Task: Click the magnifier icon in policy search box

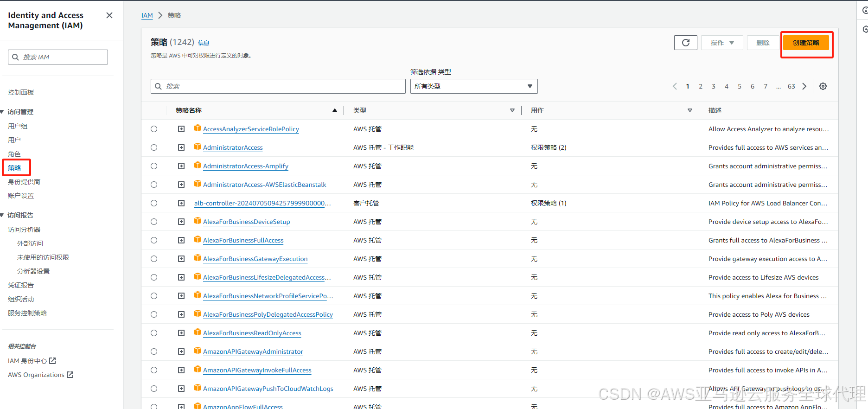Action: pyautogui.click(x=159, y=86)
